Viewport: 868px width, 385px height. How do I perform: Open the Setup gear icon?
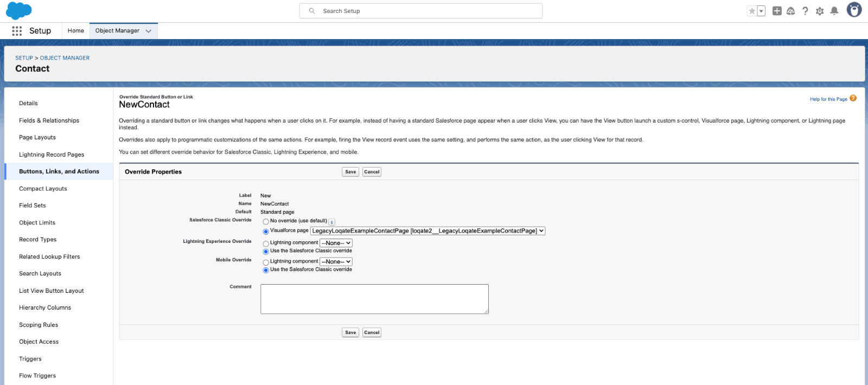tap(820, 11)
